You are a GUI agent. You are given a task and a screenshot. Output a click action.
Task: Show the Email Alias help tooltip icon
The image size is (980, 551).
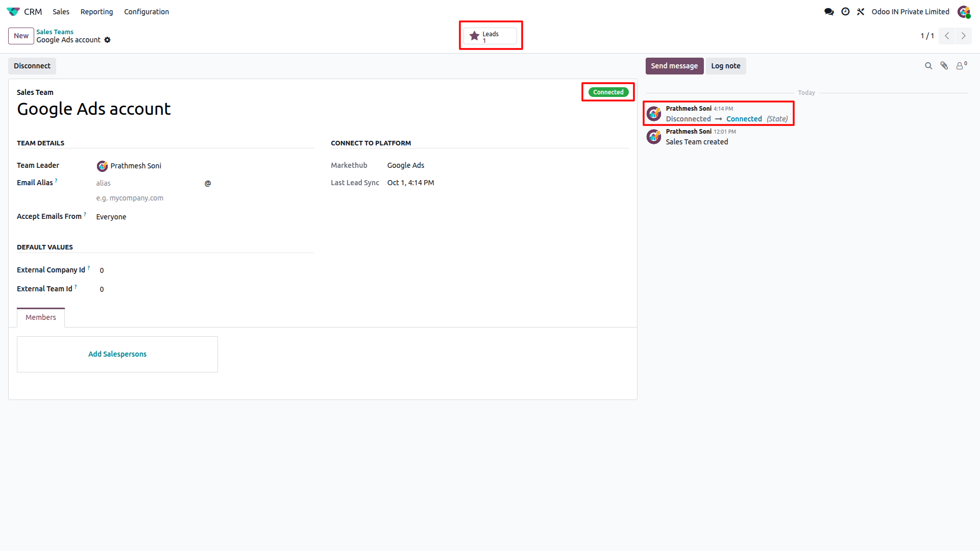click(x=56, y=180)
